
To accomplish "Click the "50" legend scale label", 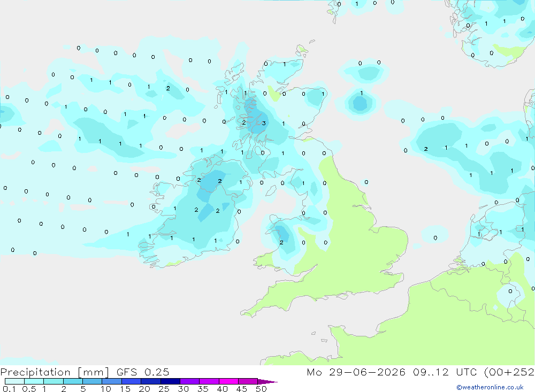I will click(x=261, y=389).
